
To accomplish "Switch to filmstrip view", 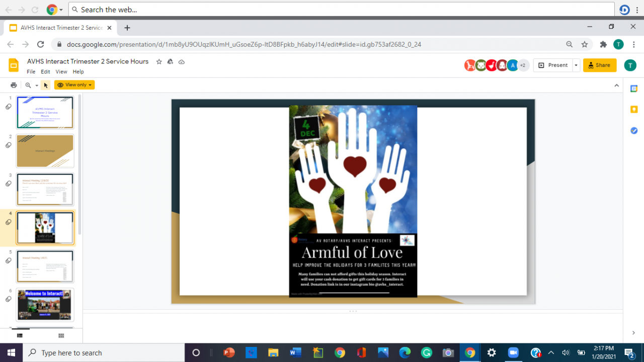I will point(20,335).
